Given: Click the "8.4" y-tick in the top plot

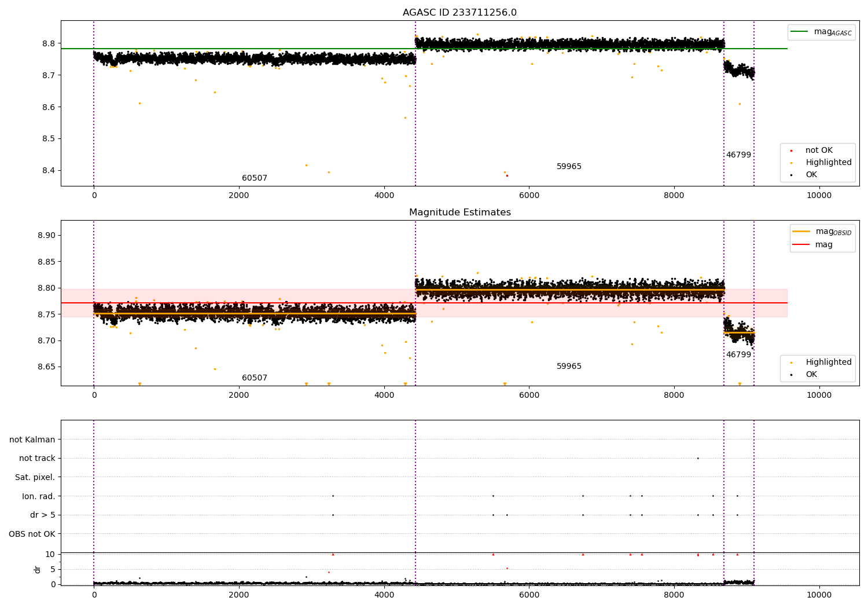Looking at the screenshot, I should (49, 171).
